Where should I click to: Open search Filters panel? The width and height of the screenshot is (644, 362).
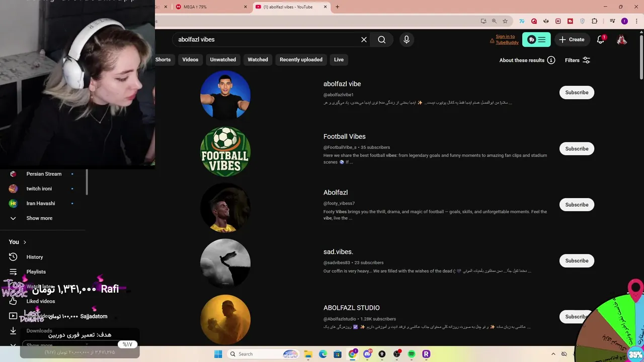tap(577, 60)
